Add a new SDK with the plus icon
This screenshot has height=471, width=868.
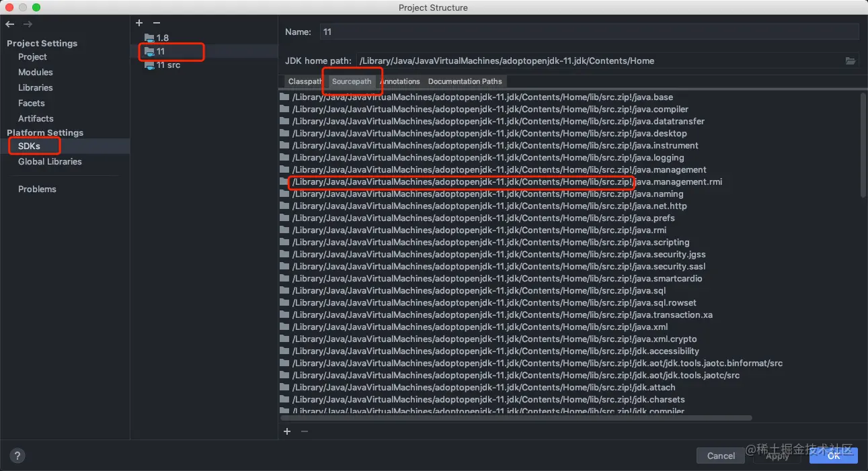pos(139,24)
